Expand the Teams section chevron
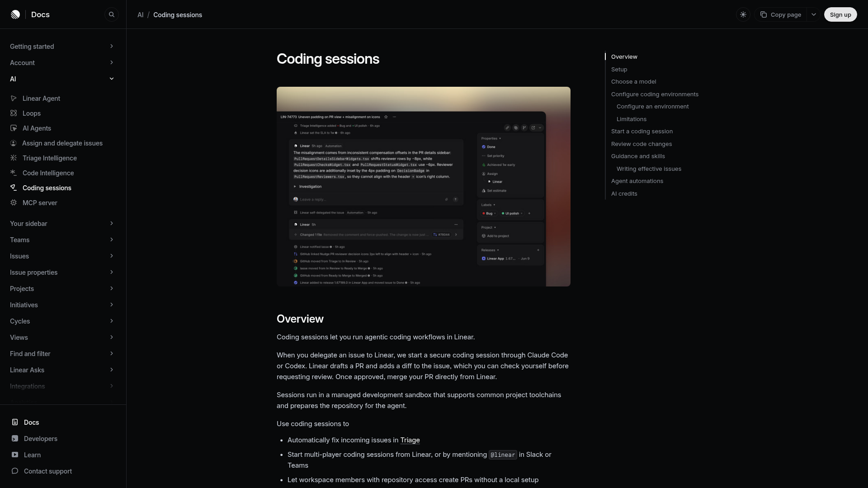This screenshot has height=488, width=868. pos(112,239)
